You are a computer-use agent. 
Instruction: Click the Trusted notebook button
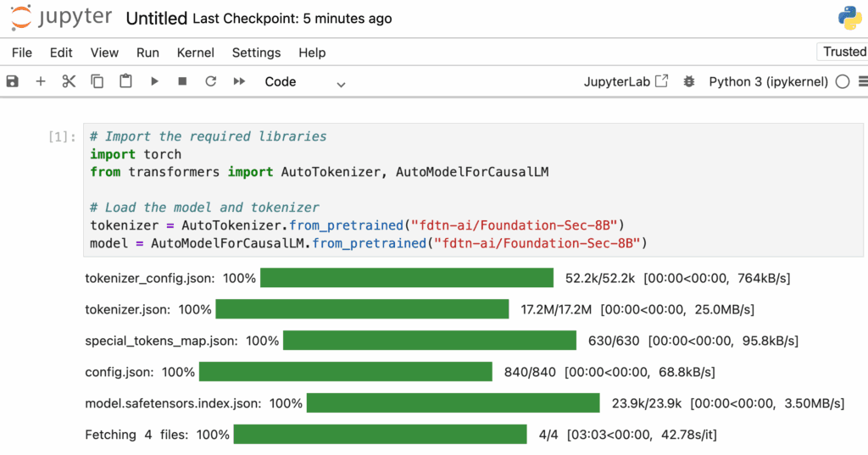(x=843, y=52)
